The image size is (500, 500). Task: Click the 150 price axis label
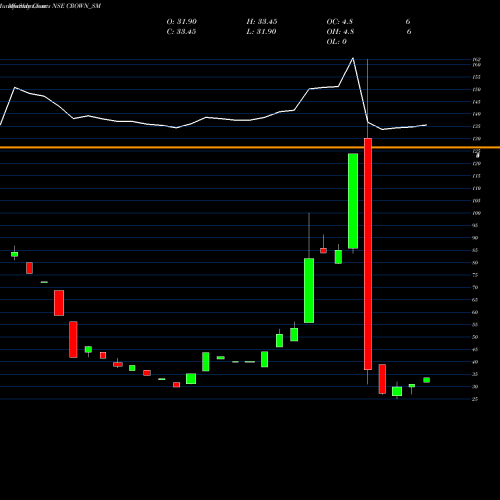477,89
